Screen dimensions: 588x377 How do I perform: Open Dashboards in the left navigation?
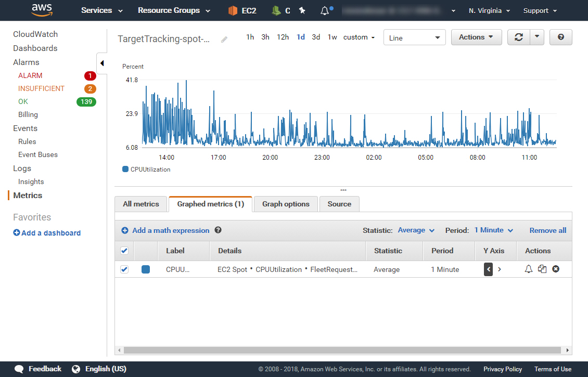click(x=35, y=48)
